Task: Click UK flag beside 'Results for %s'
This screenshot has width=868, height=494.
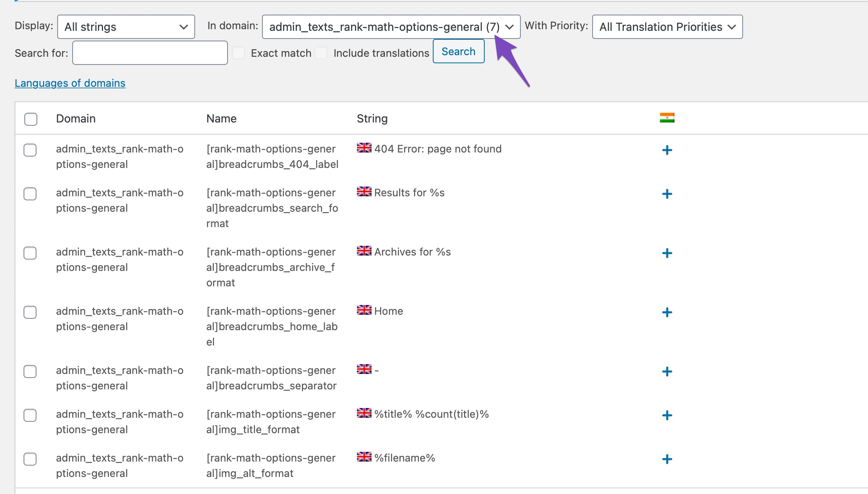Action: 364,191
